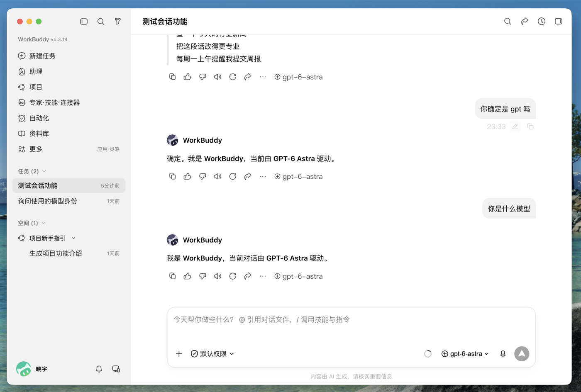The height and width of the screenshot is (392, 581).
Task: Like the reply starting with 确定。
Action: pyautogui.click(x=188, y=177)
